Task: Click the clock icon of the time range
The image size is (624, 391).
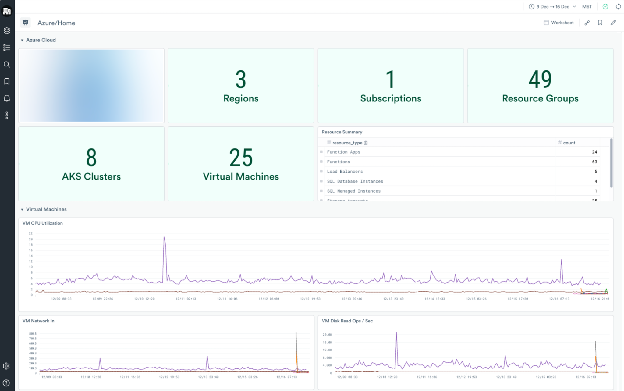Action: (x=531, y=6)
